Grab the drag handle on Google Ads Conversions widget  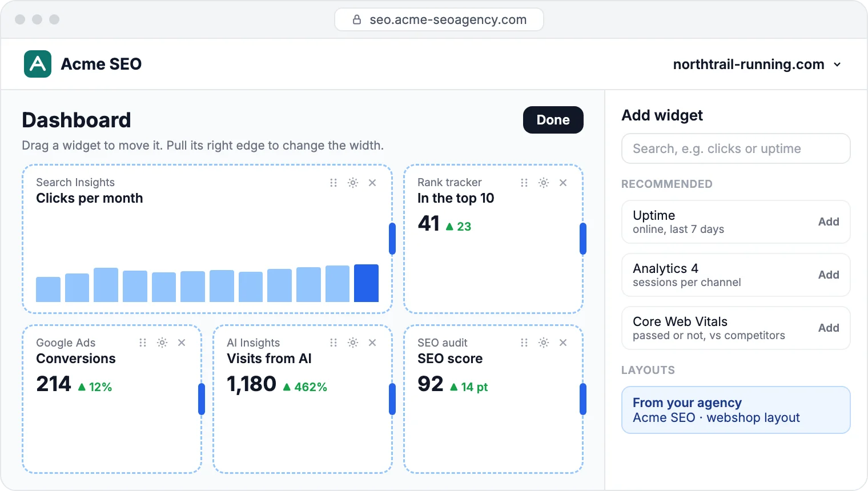(x=143, y=343)
